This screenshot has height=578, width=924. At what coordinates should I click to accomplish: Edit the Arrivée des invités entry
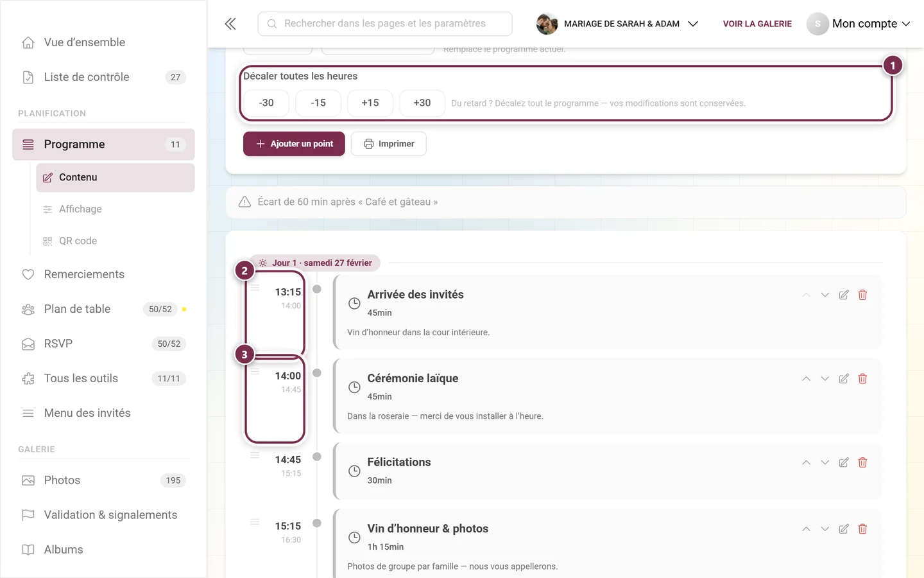(x=844, y=295)
